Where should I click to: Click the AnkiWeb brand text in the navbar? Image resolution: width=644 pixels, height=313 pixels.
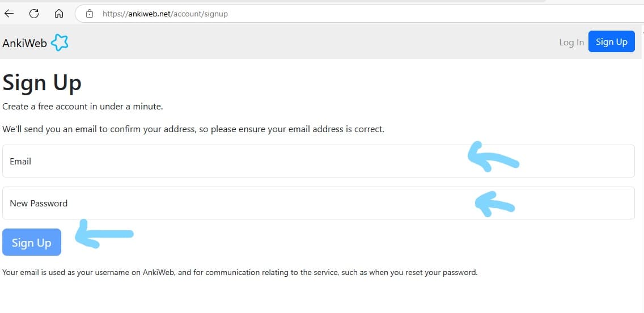click(x=24, y=43)
